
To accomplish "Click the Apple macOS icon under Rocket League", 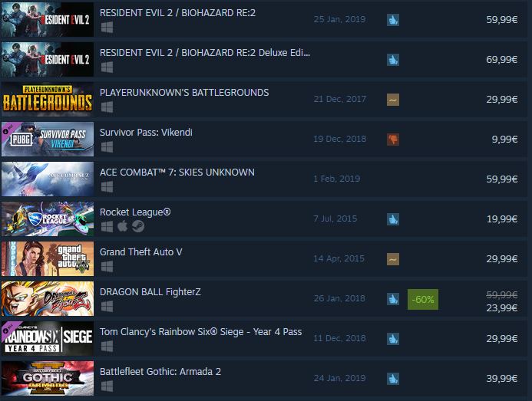I will (123, 226).
